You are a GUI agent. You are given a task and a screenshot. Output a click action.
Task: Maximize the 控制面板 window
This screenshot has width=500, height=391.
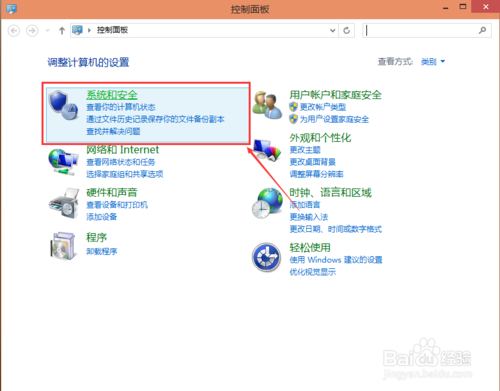463,7
